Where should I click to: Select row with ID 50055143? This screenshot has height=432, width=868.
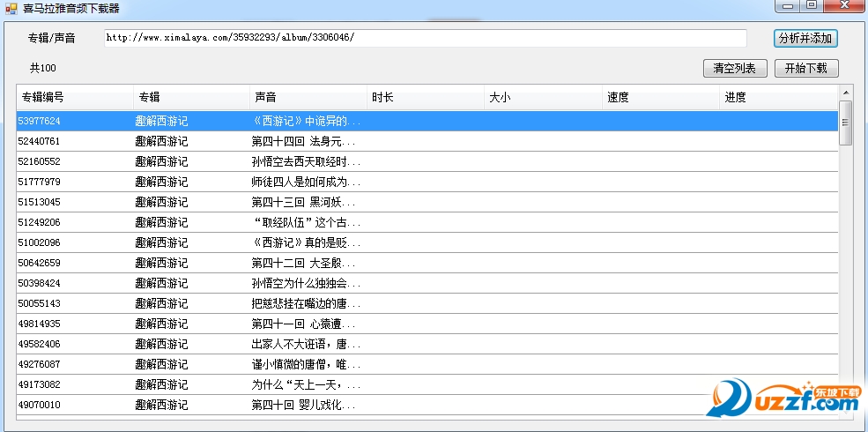pyautogui.click(x=427, y=303)
